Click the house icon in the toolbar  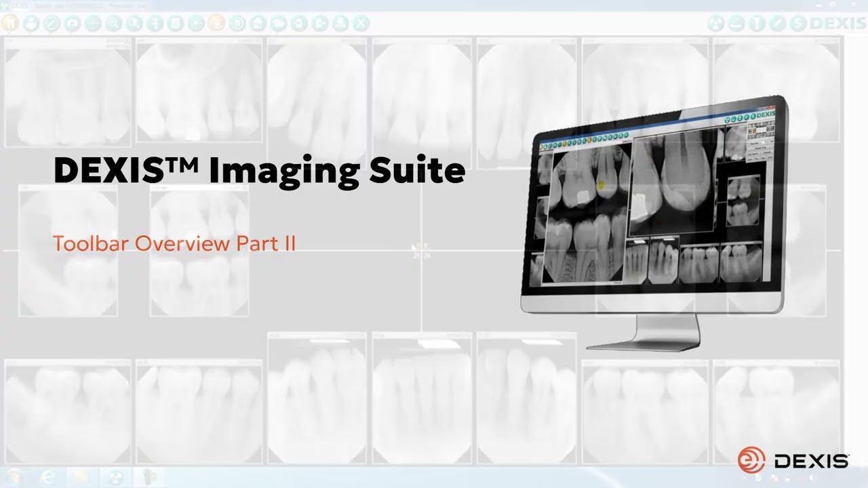click(258, 23)
